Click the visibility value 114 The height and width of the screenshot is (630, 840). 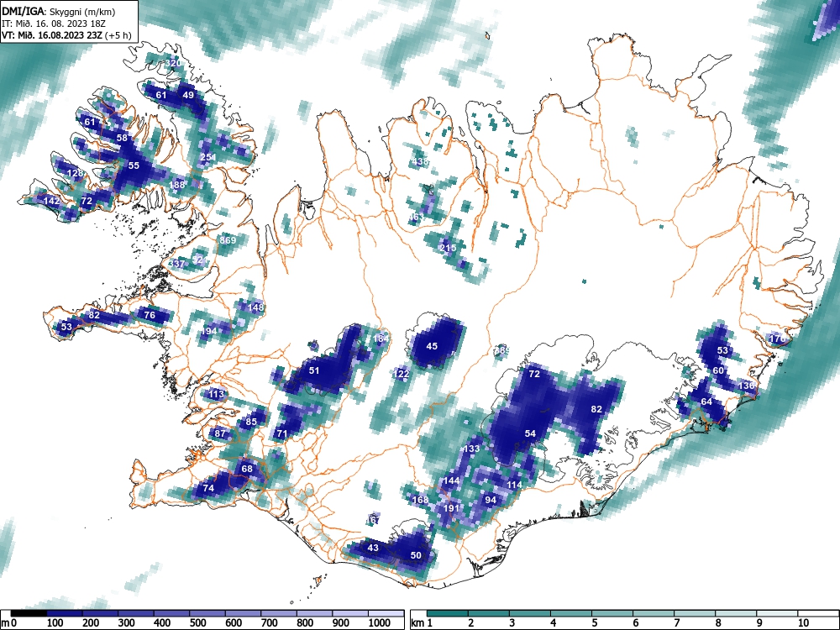514,485
